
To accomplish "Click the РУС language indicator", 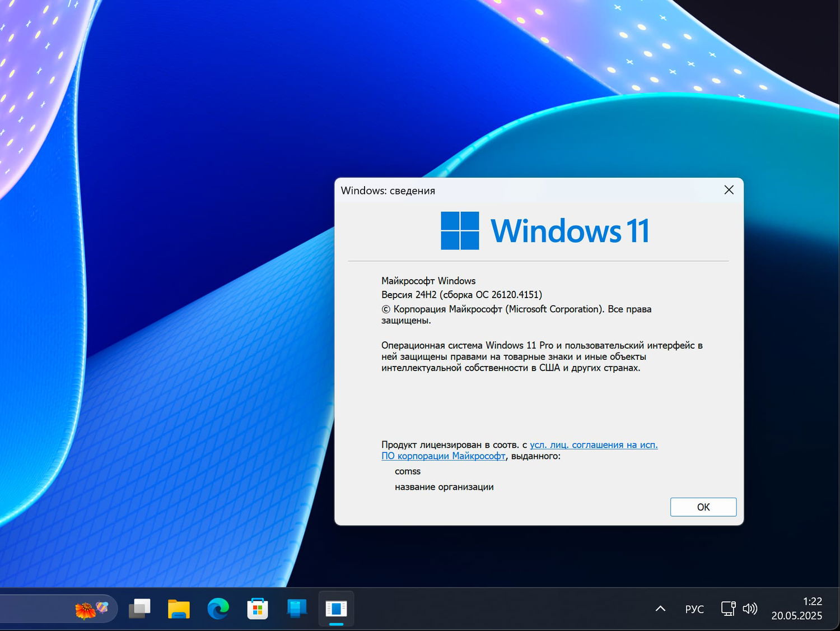I will 694,609.
